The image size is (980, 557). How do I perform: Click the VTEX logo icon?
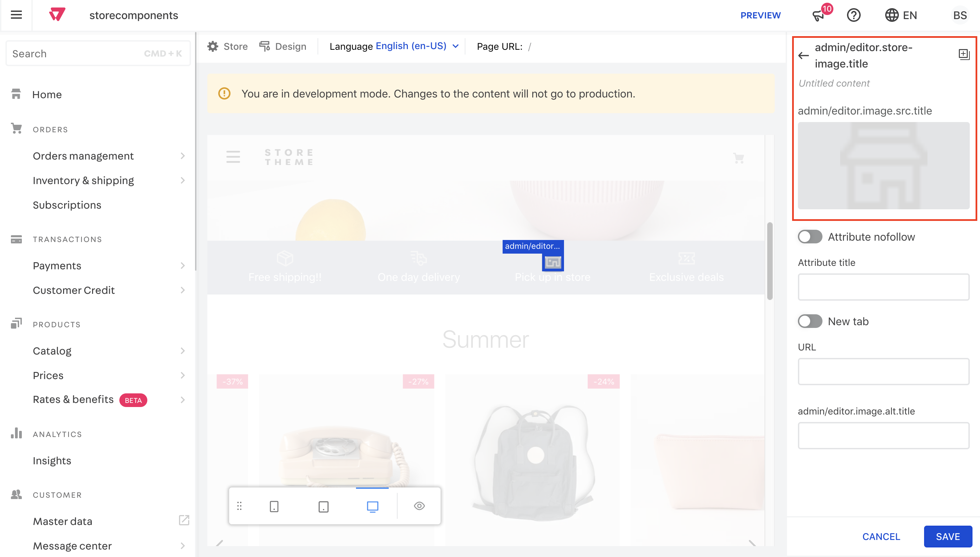click(x=57, y=15)
